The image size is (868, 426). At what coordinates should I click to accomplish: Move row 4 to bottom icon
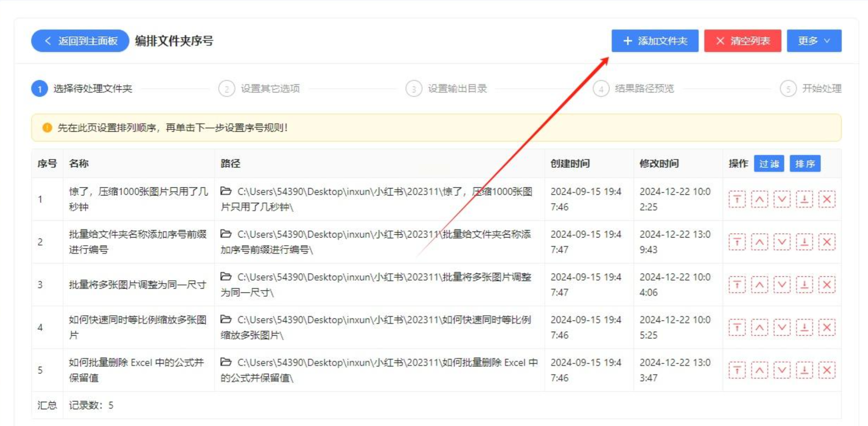pos(804,327)
